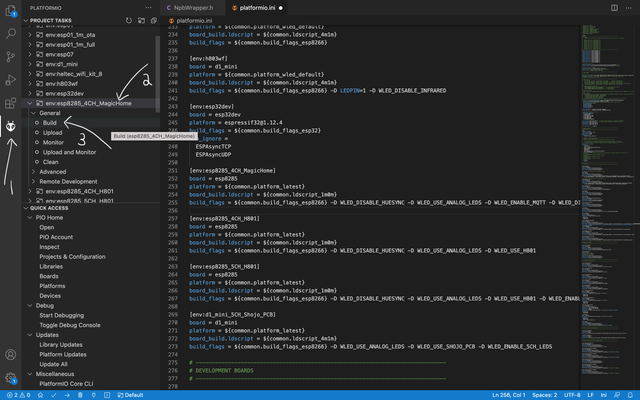Collapse the Updates quick access group

30,335
